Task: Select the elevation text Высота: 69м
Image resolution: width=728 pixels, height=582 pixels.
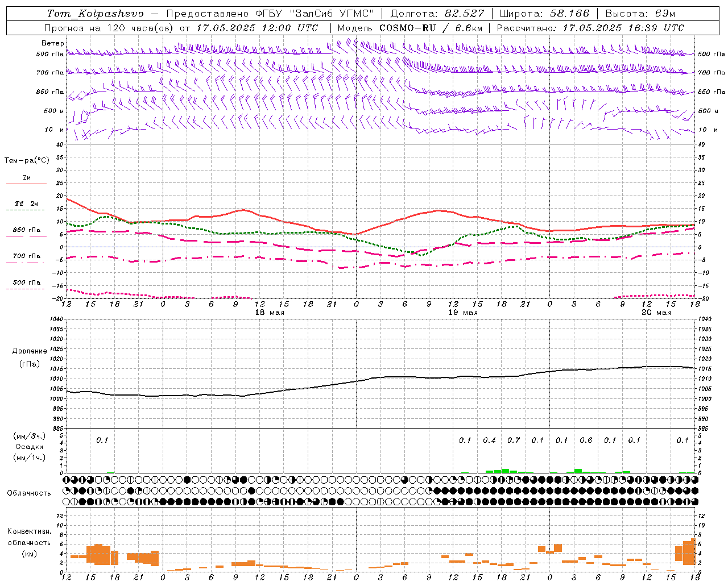Action: coord(640,14)
